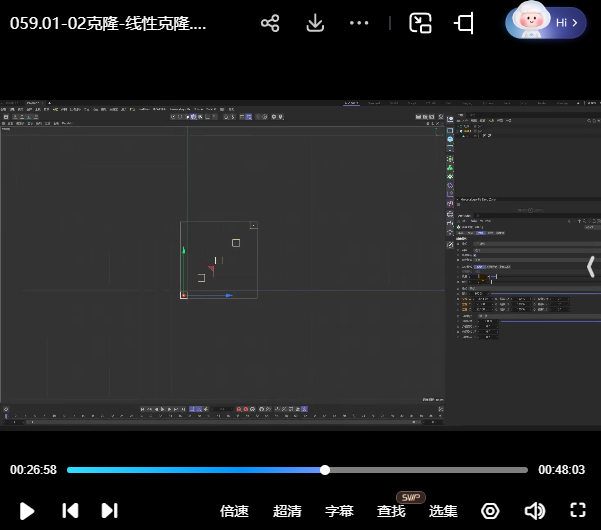Viewport: 601px width, 530px height.
Task: Toggle the 字幕 subtitles option
Action: click(x=339, y=511)
